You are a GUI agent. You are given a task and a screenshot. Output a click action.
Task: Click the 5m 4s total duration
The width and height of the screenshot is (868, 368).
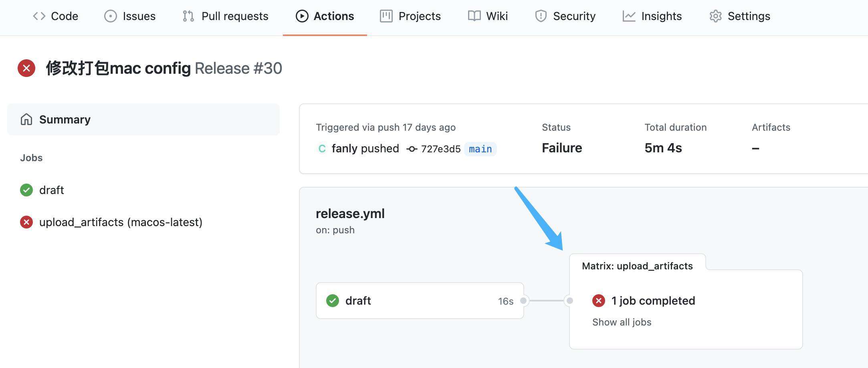(x=663, y=148)
